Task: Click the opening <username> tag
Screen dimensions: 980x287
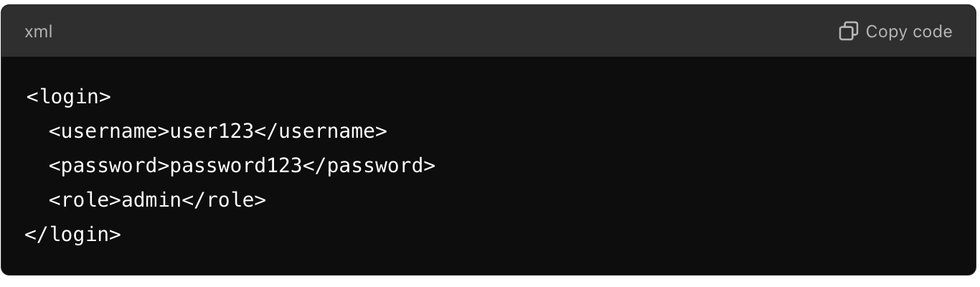Action: (109, 131)
